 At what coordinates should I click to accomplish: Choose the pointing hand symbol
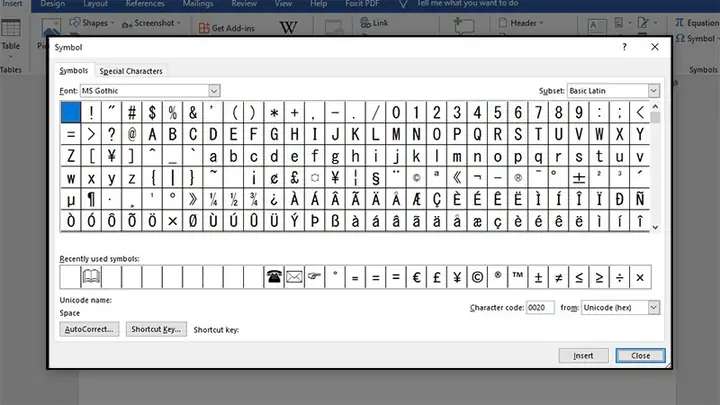coord(314,277)
